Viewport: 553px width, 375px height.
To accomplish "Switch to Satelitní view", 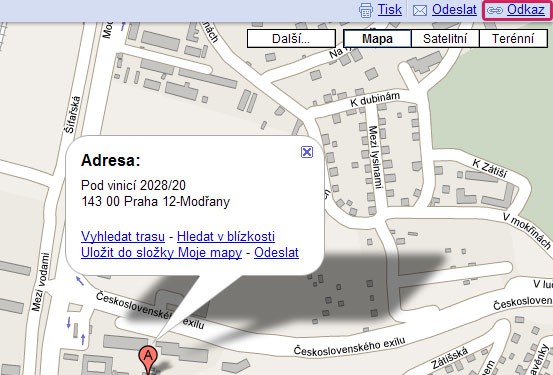I will 445,38.
